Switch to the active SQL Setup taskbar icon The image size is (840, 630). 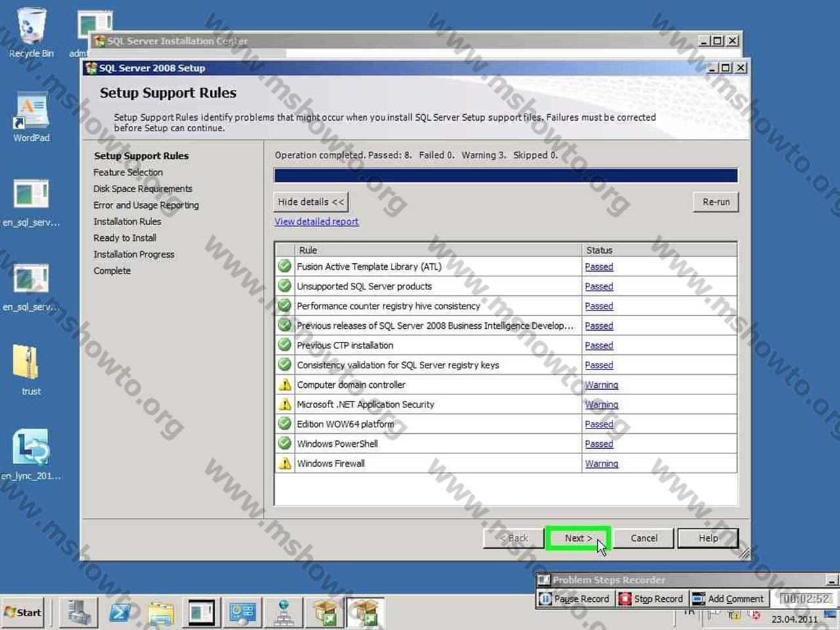(x=365, y=613)
